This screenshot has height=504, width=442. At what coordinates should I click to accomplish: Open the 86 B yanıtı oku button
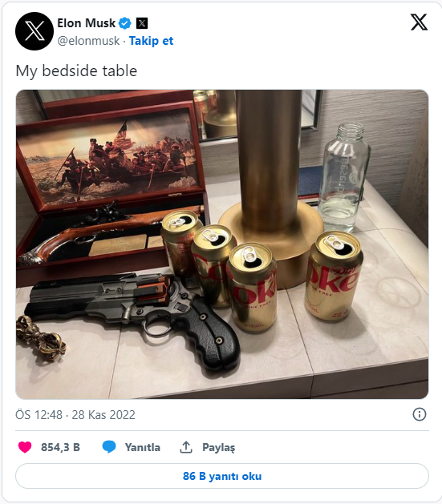click(222, 476)
